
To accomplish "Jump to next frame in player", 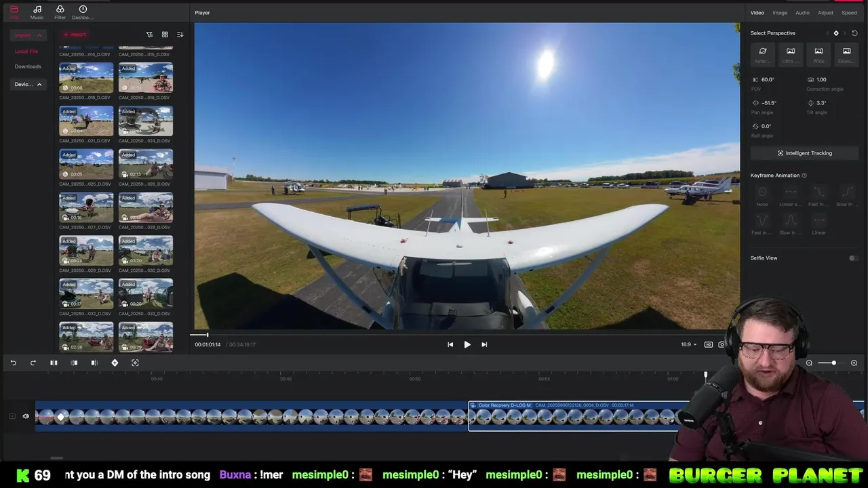I will click(484, 344).
